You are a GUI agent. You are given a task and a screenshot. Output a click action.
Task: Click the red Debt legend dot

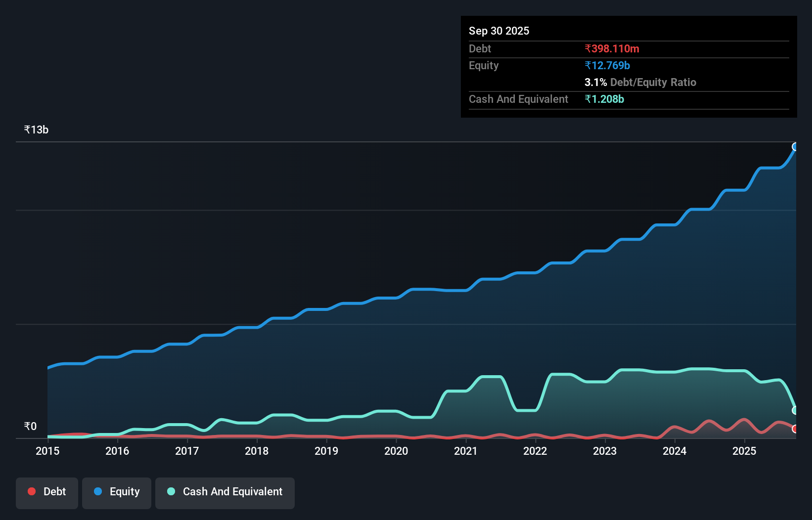pos(31,491)
